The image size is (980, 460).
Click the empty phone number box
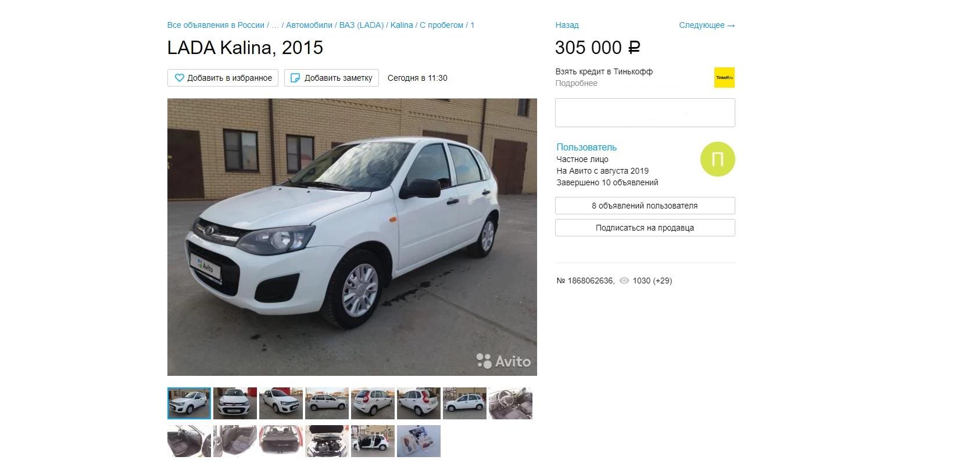click(x=645, y=113)
